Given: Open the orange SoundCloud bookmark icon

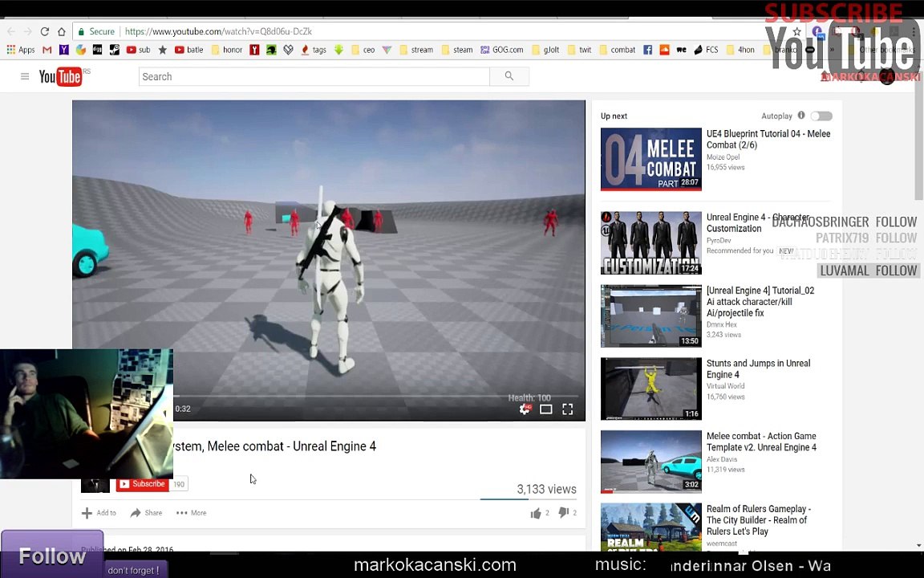Looking at the screenshot, I should coord(664,50).
